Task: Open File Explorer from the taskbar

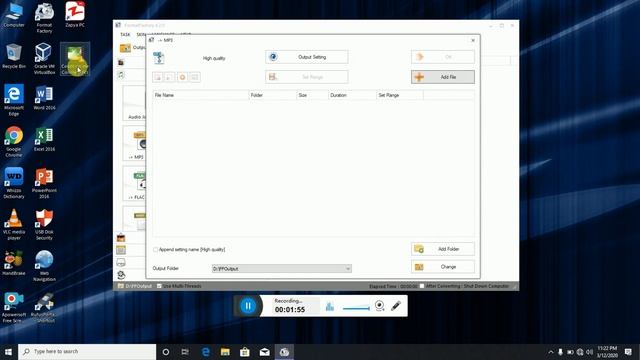Action: (225, 352)
